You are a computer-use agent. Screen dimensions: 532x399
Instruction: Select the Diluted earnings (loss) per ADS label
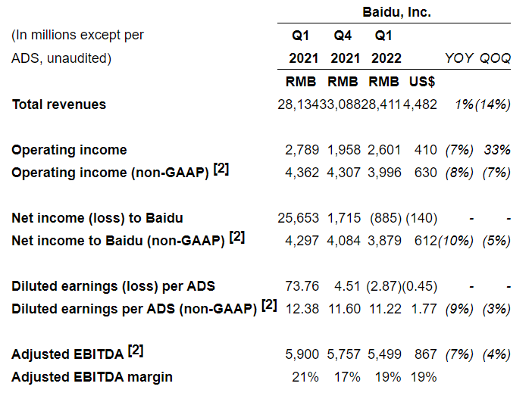click(113, 286)
